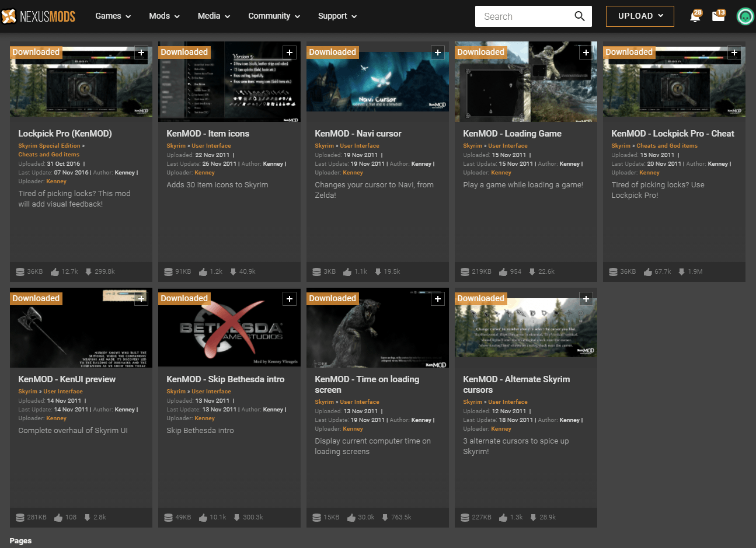Open KenMOD - Lockpick Pro - Cheat title
The width and height of the screenshot is (756, 548).
(673, 134)
